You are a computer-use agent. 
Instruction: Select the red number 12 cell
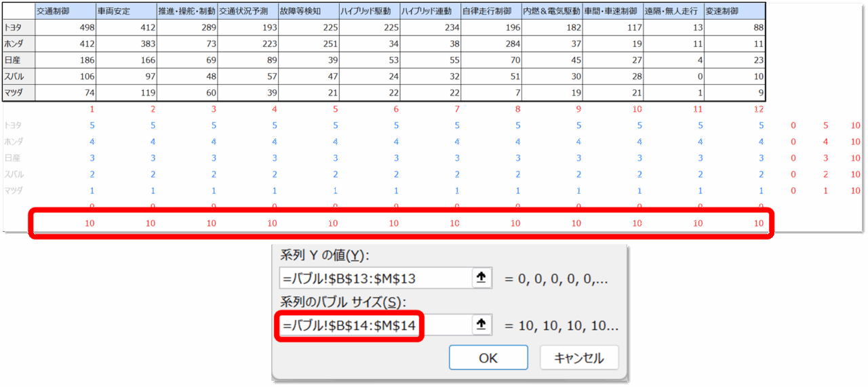758,108
